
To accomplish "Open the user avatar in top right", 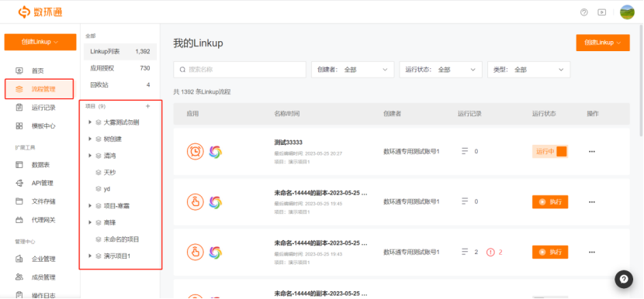I will 627,12.
